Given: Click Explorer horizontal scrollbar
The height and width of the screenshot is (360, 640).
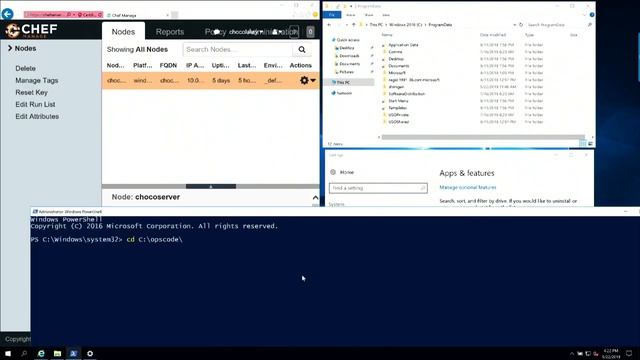Looking at the screenshot, I should pyautogui.click(x=483, y=137).
